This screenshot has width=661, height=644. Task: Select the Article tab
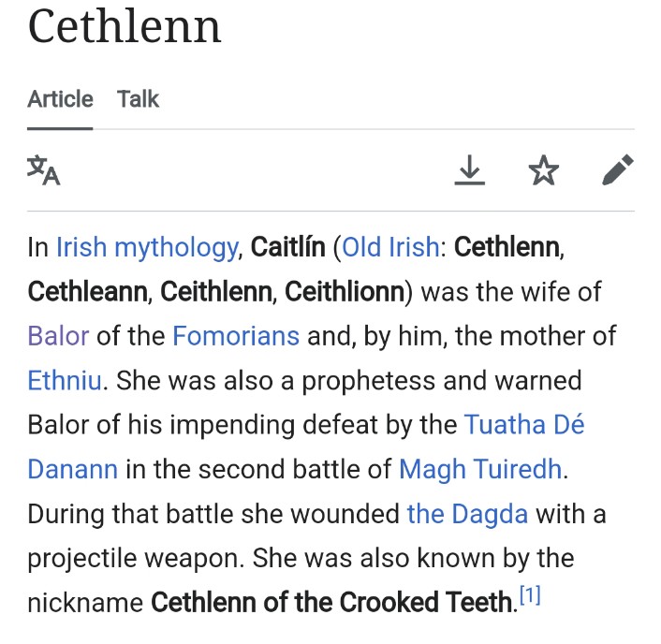tap(60, 99)
